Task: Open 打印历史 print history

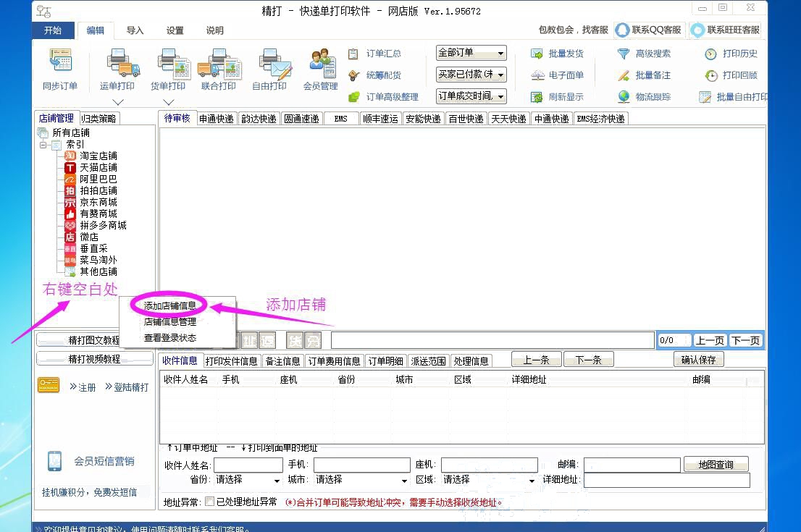Action: pos(710,54)
